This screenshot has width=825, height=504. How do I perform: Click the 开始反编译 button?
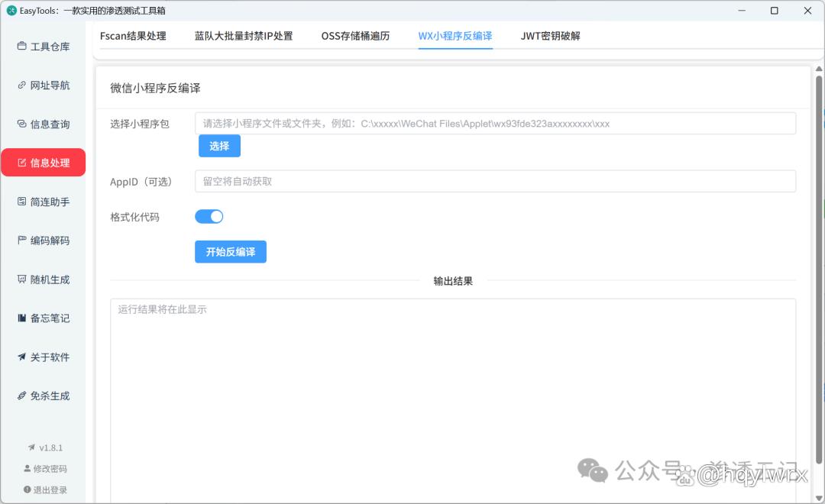pos(231,252)
